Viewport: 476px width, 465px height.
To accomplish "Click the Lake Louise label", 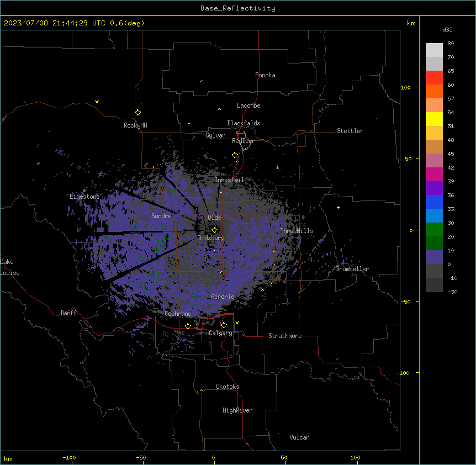I will click(10, 267).
